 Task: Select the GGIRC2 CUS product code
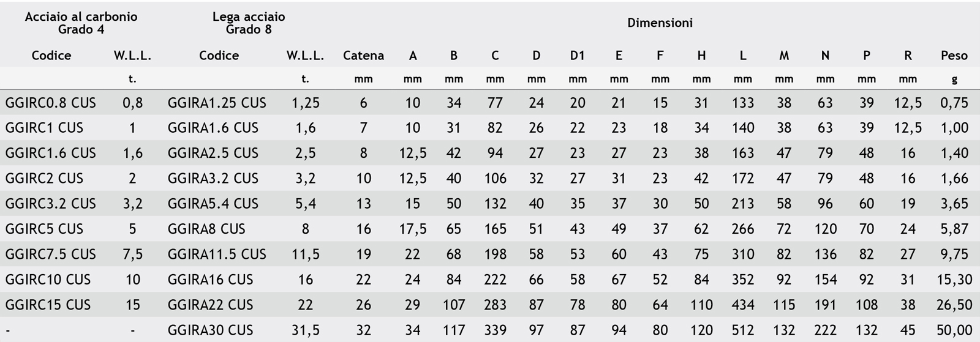(x=44, y=179)
